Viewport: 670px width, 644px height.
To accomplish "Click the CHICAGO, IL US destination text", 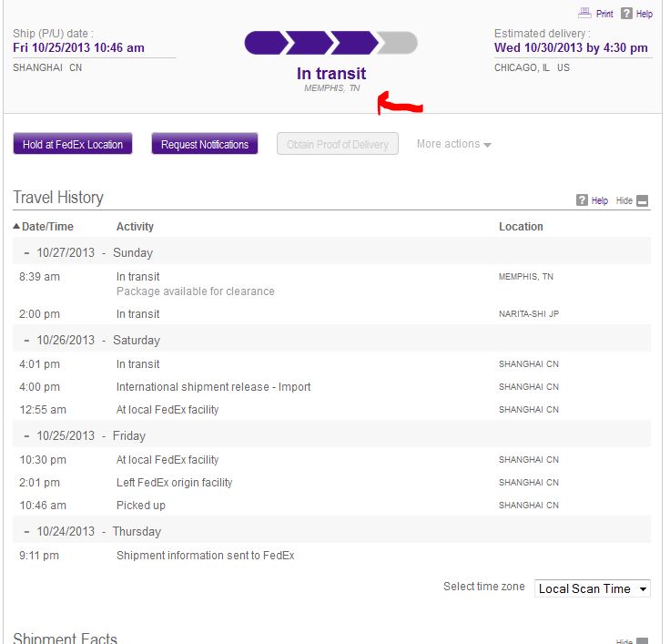I will pos(532,67).
